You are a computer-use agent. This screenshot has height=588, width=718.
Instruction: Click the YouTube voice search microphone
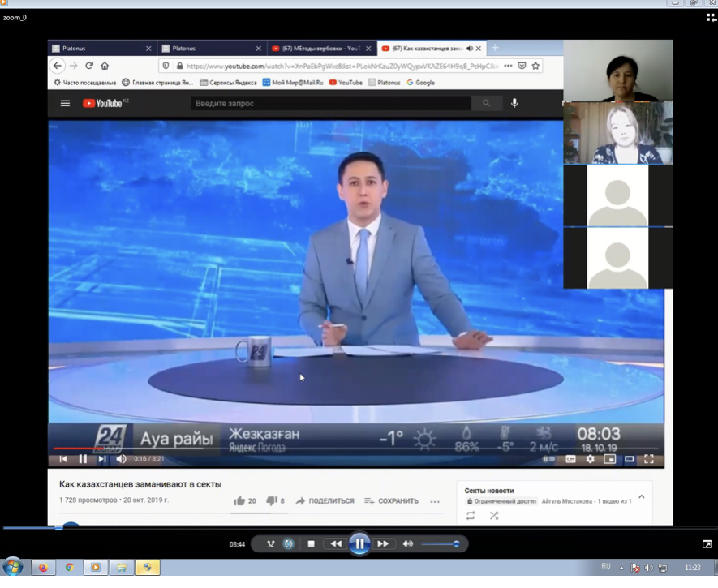tap(514, 103)
